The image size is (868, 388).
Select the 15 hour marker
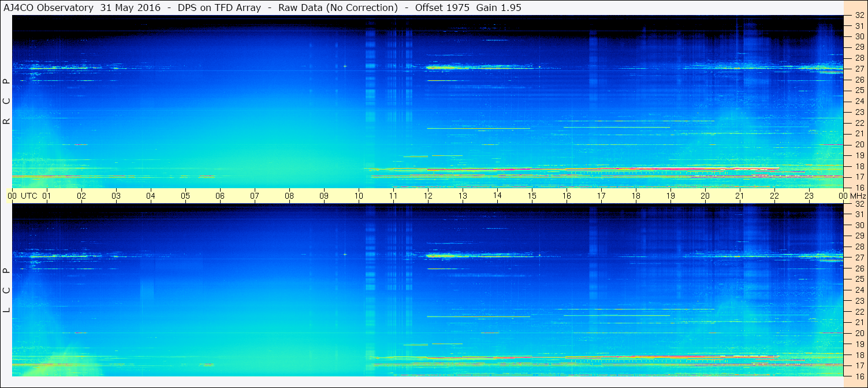[532, 196]
